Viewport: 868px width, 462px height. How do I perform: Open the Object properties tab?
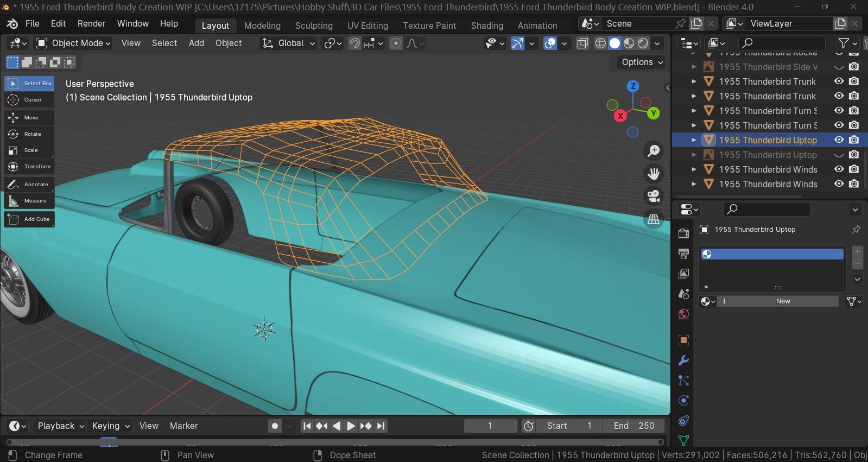click(683, 340)
